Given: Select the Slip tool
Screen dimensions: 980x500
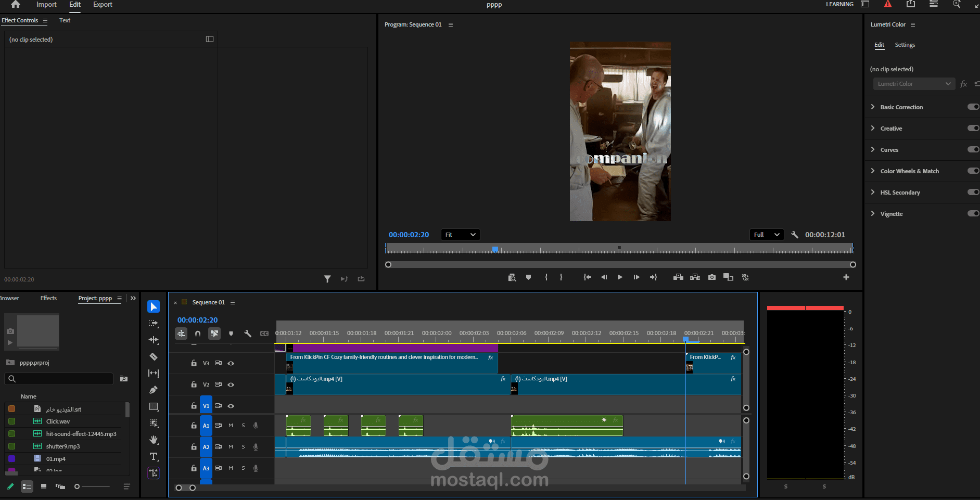Looking at the screenshot, I should (154, 373).
